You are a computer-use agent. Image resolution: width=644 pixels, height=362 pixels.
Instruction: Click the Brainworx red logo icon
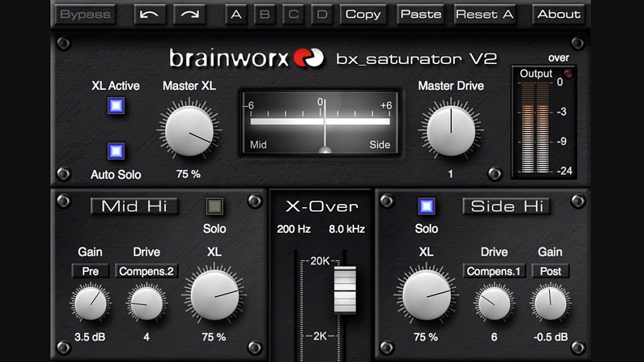(309, 57)
